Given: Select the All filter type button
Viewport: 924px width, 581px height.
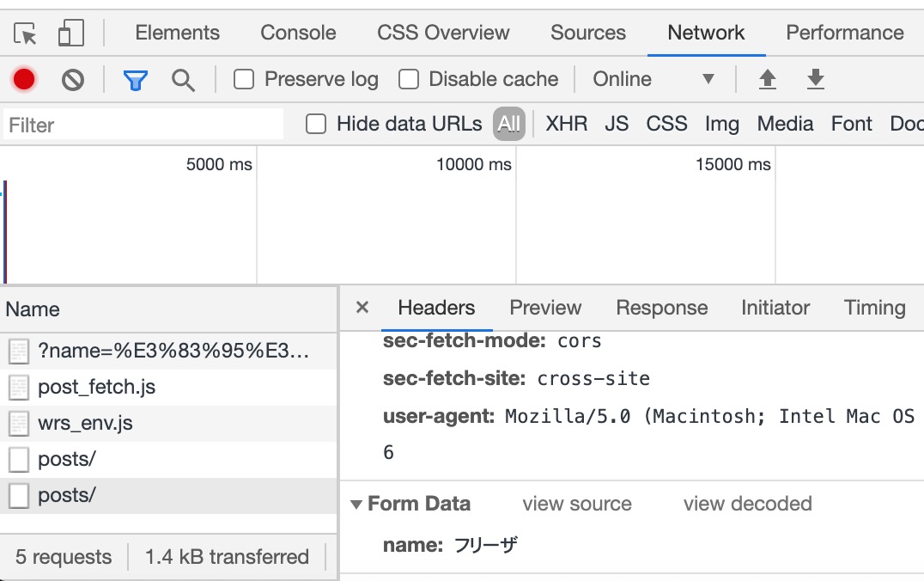Looking at the screenshot, I should click(509, 124).
